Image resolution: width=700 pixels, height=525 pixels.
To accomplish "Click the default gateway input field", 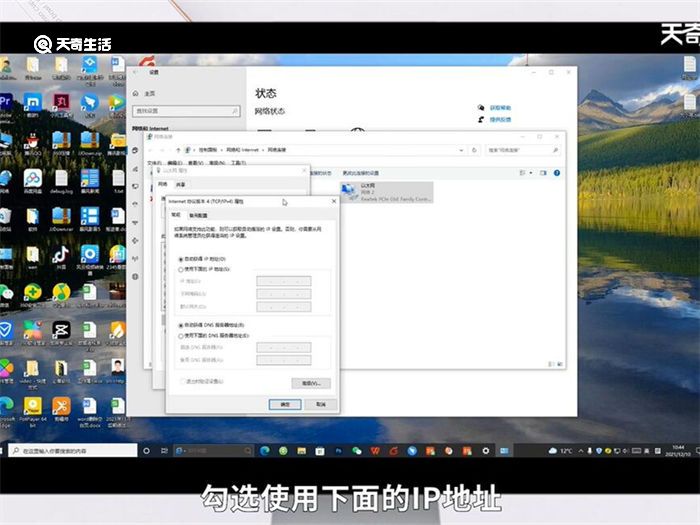I will [x=283, y=306].
